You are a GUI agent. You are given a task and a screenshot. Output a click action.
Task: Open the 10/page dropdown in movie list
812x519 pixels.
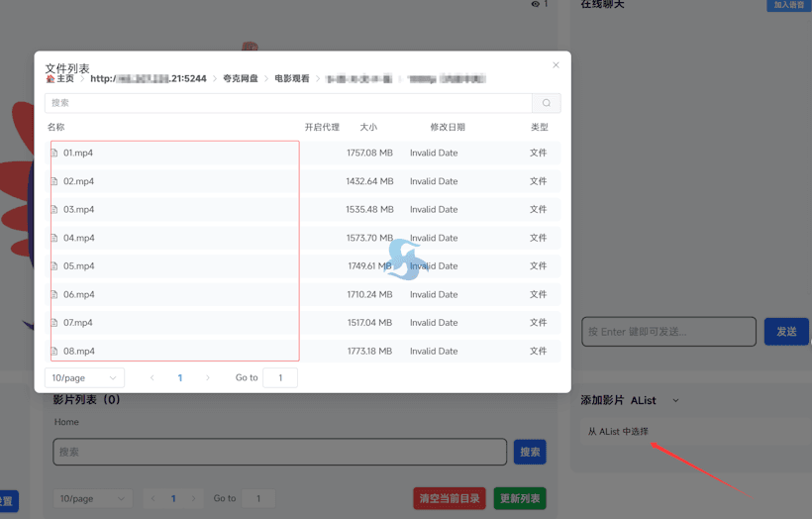pyautogui.click(x=93, y=498)
